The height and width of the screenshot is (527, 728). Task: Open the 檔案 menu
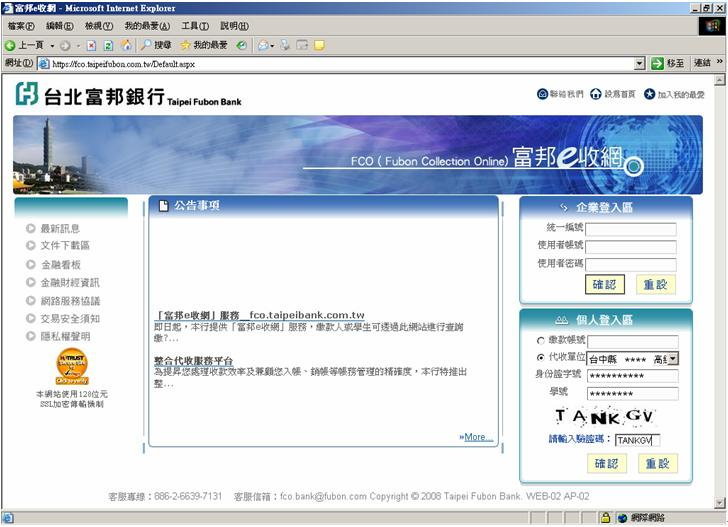click(20, 26)
